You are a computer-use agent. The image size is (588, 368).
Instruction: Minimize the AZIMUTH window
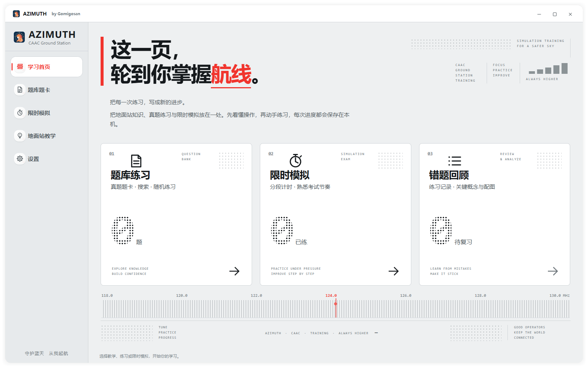[x=539, y=14]
